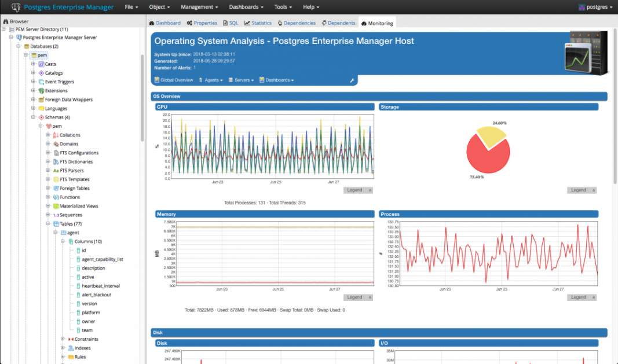Viewport: 618px width, 364px height.
Task: Expand the Functions tree node
Action: click(x=48, y=197)
